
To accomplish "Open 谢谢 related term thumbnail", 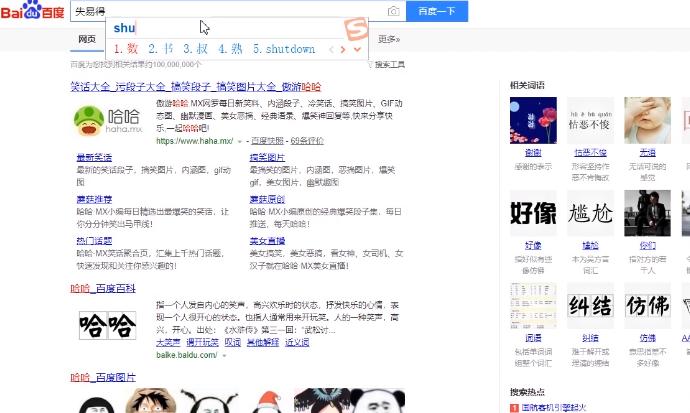I will click(533, 121).
